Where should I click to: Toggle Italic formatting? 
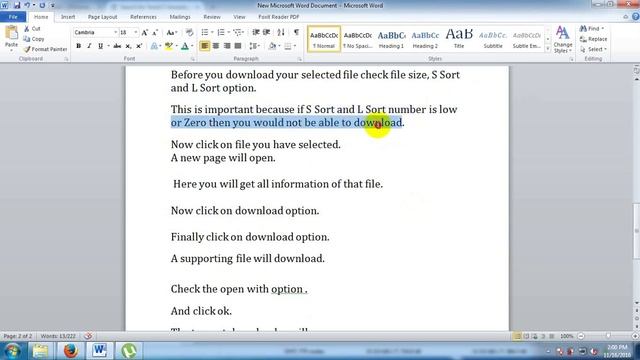point(89,46)
